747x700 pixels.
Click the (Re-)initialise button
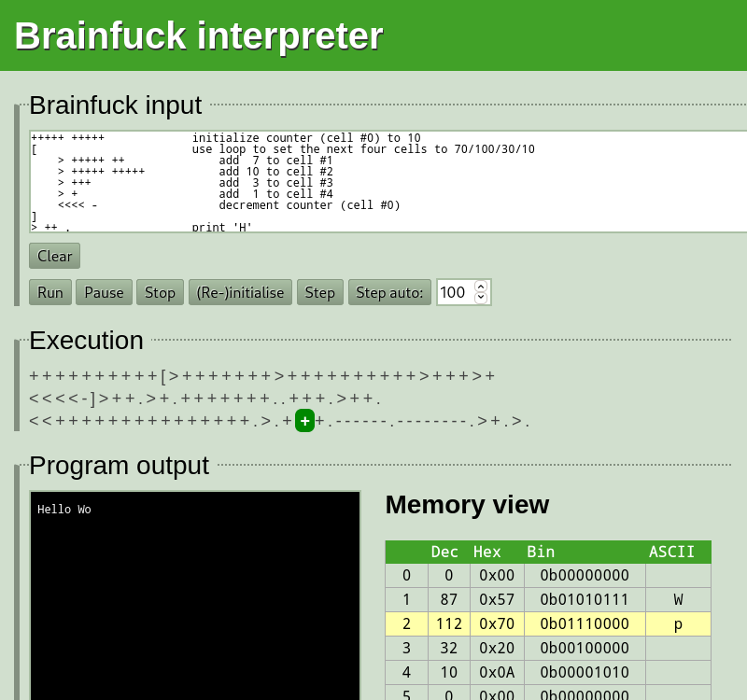pos(239,291)
